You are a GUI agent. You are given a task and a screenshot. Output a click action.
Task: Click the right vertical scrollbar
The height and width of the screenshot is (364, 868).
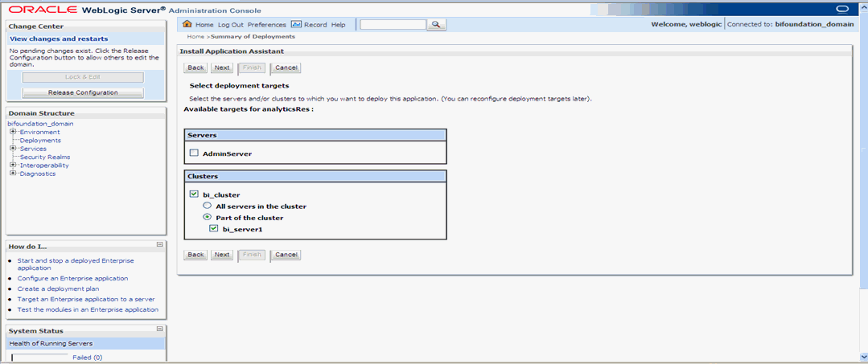(865, 182)
